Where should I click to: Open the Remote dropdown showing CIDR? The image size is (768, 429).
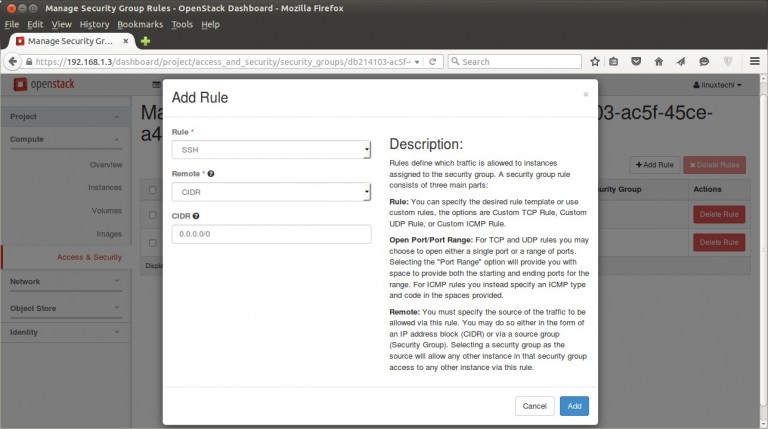(270, 191)
